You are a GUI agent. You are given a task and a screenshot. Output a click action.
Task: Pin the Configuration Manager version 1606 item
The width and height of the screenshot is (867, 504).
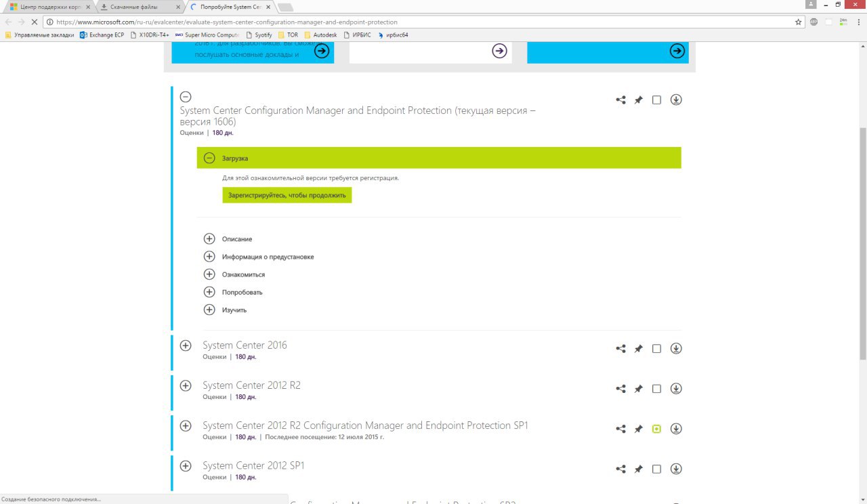638,100
